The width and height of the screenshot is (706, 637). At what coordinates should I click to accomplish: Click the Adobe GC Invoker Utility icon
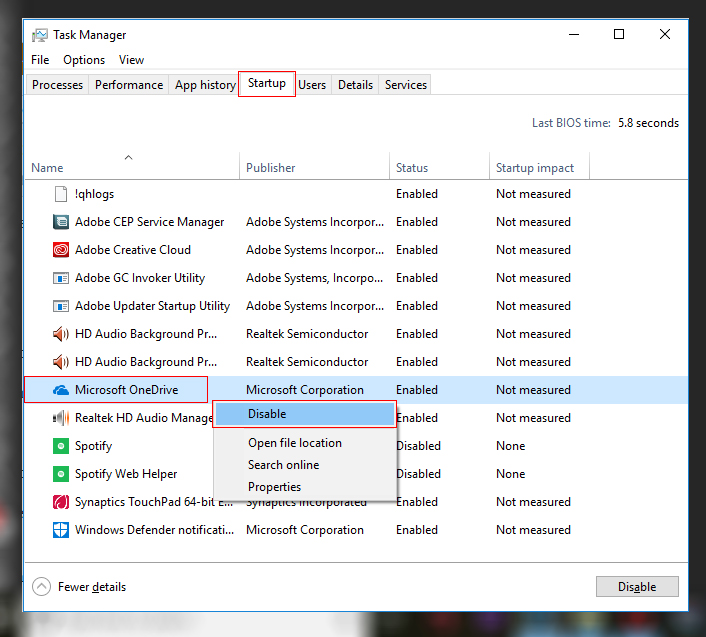(61, 278)
